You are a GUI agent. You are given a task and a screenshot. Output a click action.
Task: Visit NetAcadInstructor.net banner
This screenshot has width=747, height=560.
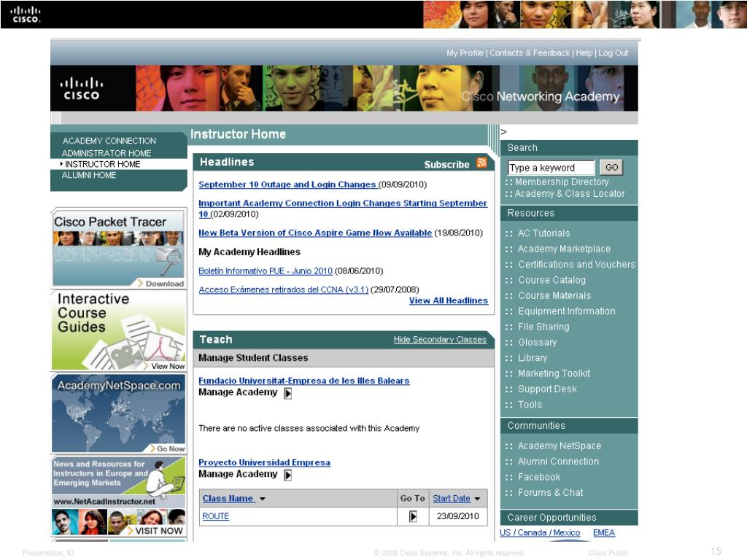click(118, 497)
